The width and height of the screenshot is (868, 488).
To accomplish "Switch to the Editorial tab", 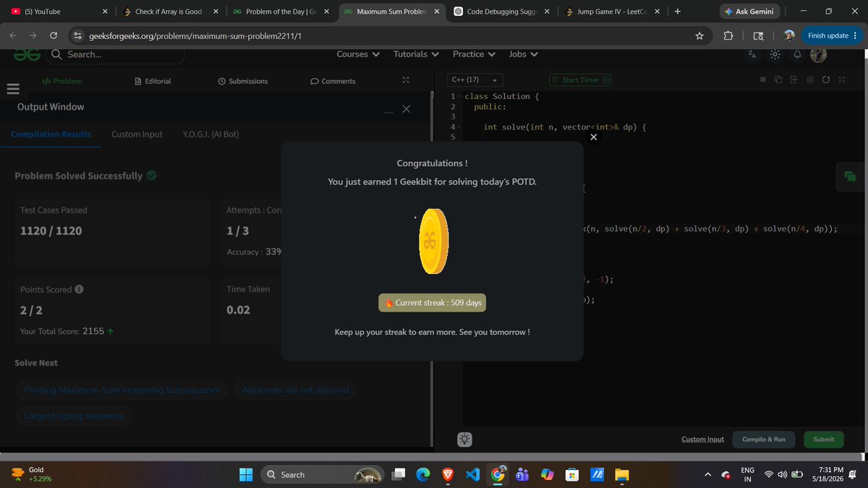I will [x=153, y=81].
